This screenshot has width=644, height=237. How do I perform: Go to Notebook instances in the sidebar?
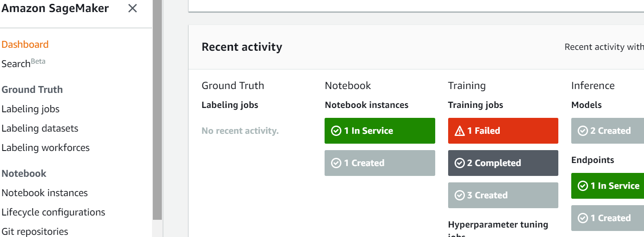click(45, 193)
